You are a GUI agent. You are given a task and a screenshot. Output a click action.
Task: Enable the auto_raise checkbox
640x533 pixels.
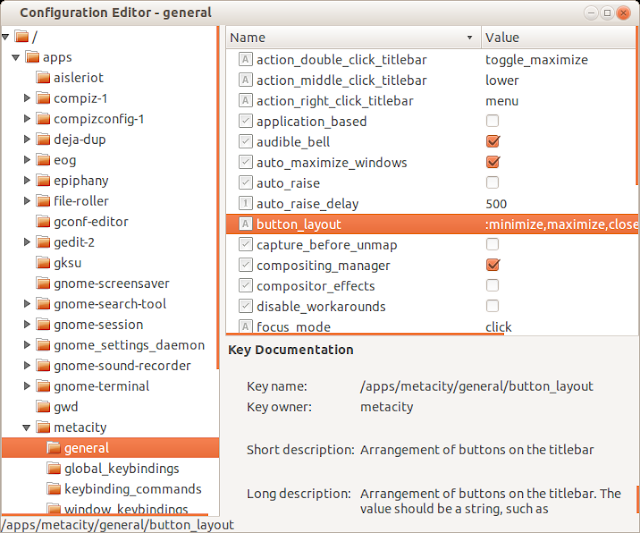pos(492,183)
